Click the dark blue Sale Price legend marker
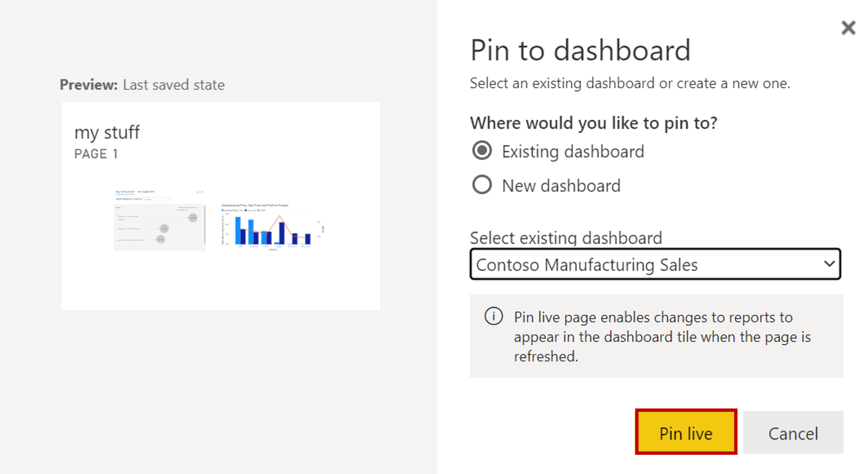This screenshot has width=868, height=474. click(246, 210)
